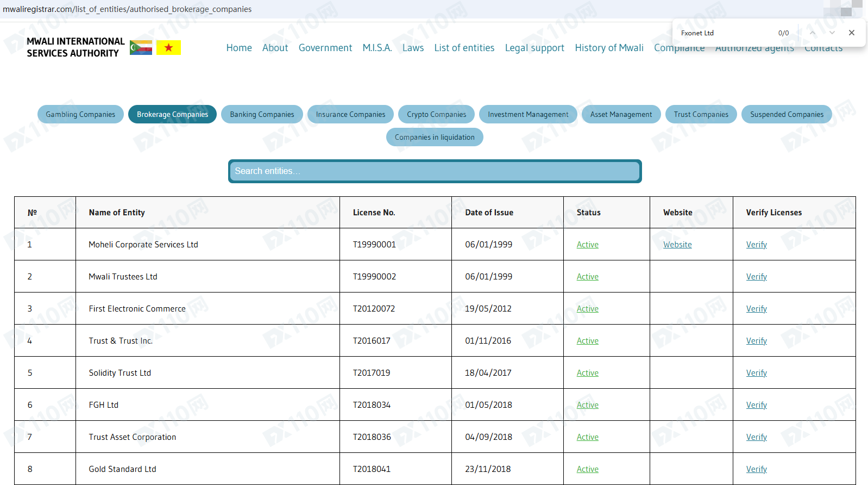Show Suspended Companies list
This screenshot has width=868, height=485.
pos(787,114)
